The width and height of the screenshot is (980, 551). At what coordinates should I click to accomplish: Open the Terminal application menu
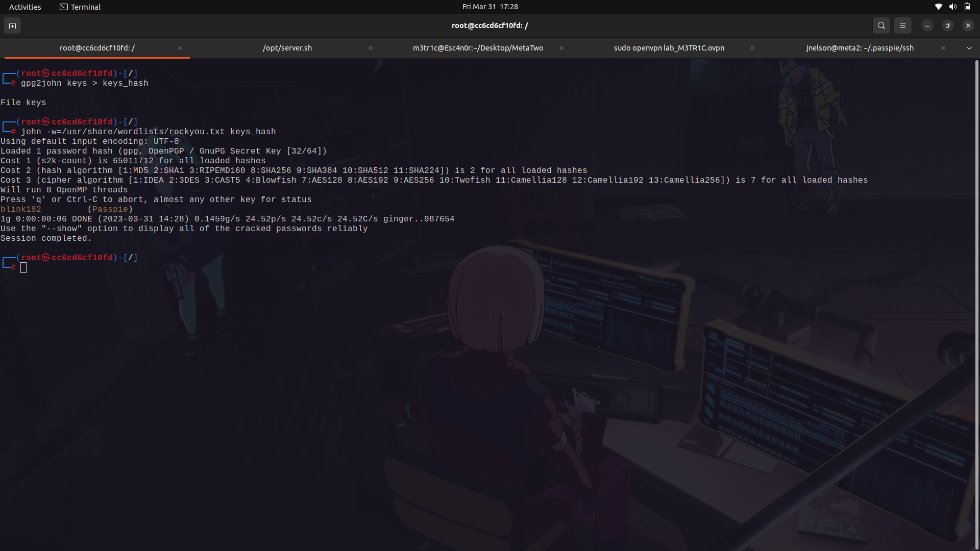(x=85, y=7)
